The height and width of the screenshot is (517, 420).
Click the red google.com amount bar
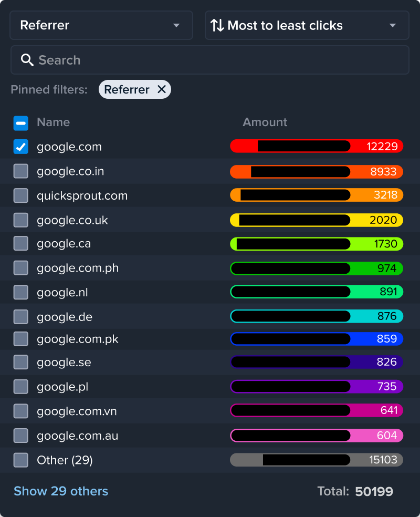pyautogui.click(x=316, y=146)
